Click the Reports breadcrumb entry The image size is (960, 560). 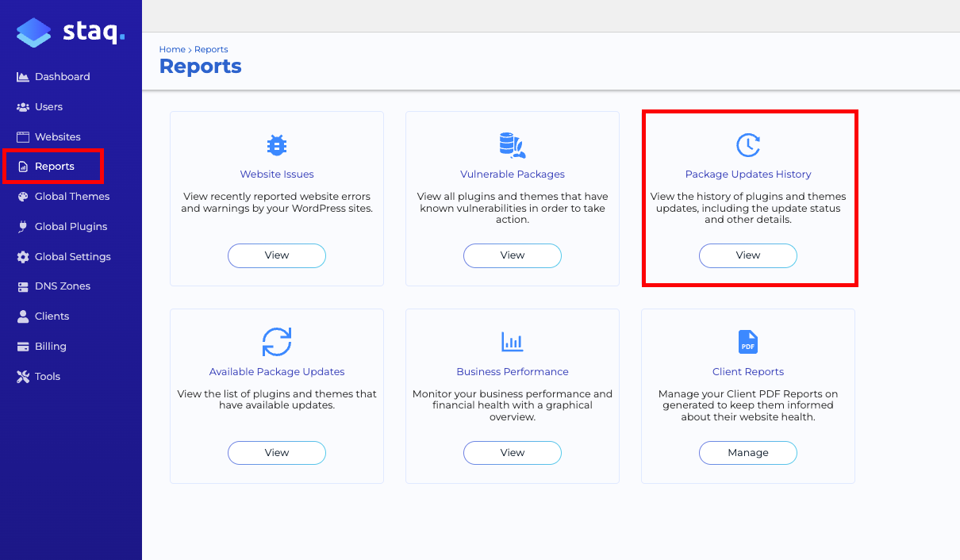(x=211, y=49)
